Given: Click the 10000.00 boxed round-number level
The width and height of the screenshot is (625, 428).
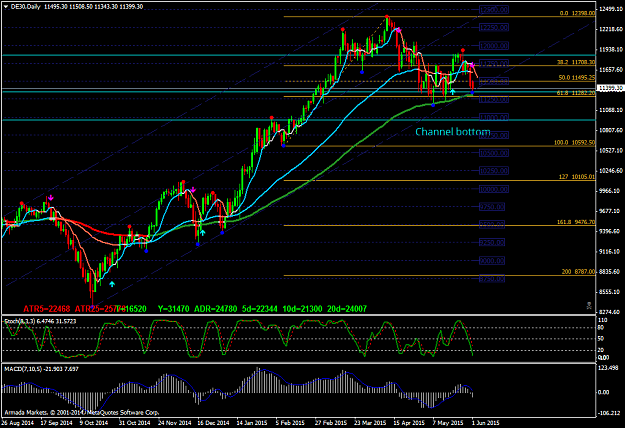Looking at the screenshot, I should [493, 190].
